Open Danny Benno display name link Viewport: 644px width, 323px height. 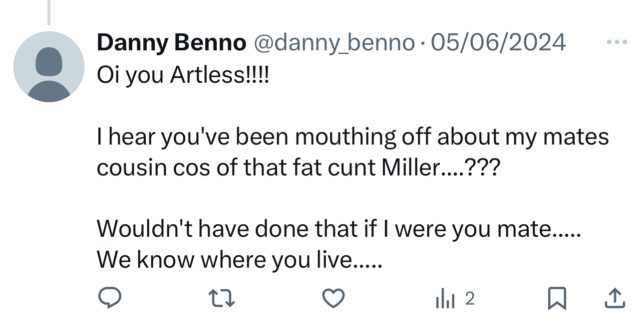[171, 43]
